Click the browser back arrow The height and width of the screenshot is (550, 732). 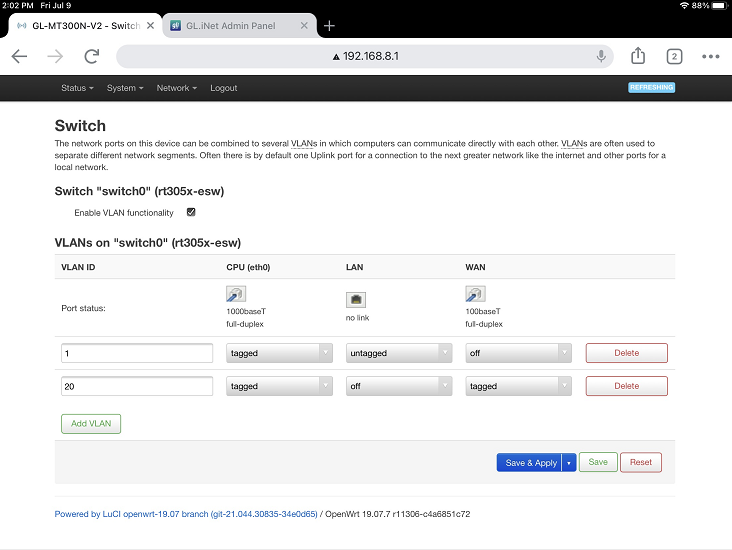point(19,57)
